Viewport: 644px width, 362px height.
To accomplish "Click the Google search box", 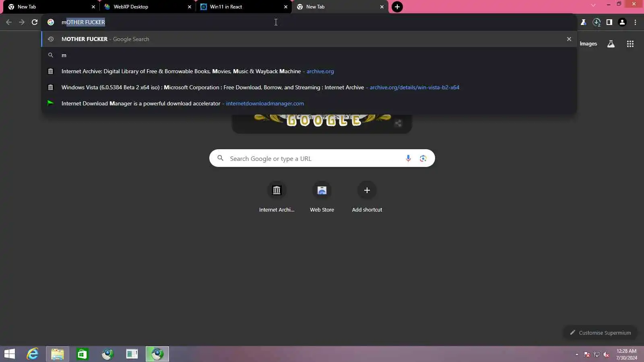I will coord(322,158).
